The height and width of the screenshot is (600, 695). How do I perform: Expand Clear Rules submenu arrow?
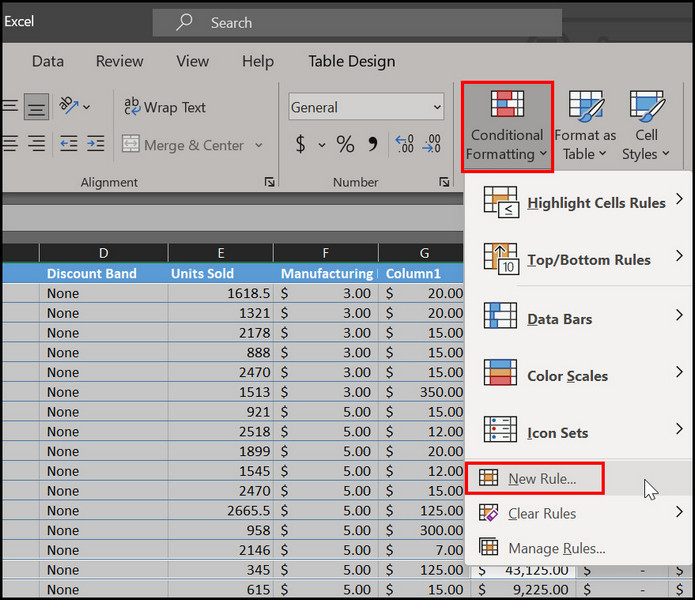click(679, 512)
